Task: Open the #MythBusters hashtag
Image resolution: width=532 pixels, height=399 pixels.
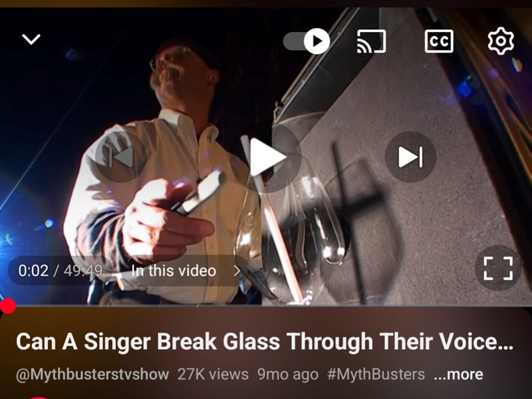Action: point(376,374)
